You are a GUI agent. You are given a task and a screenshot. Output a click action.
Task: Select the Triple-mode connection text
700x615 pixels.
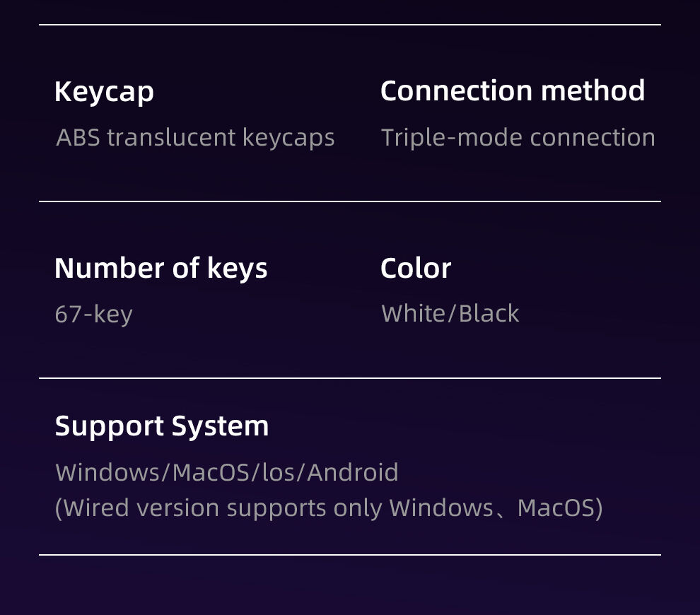[518, 138]
